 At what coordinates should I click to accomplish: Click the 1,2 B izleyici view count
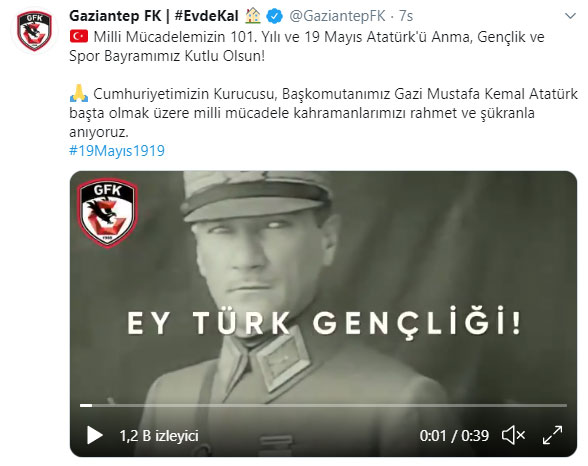pos(159,436)
